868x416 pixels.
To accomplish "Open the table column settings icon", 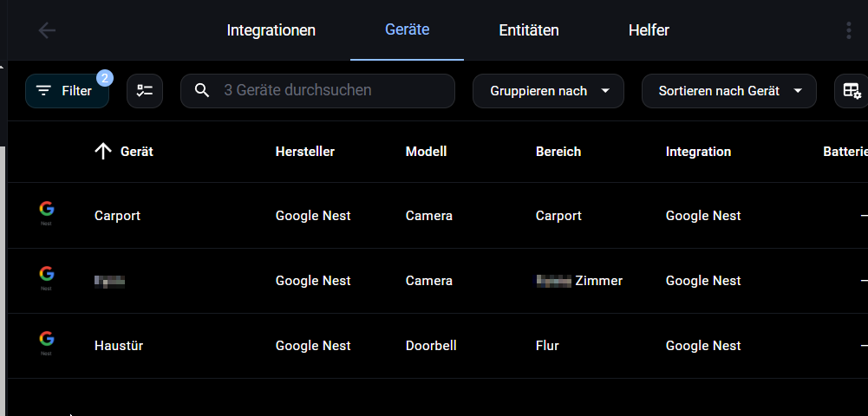I will 852,91.
